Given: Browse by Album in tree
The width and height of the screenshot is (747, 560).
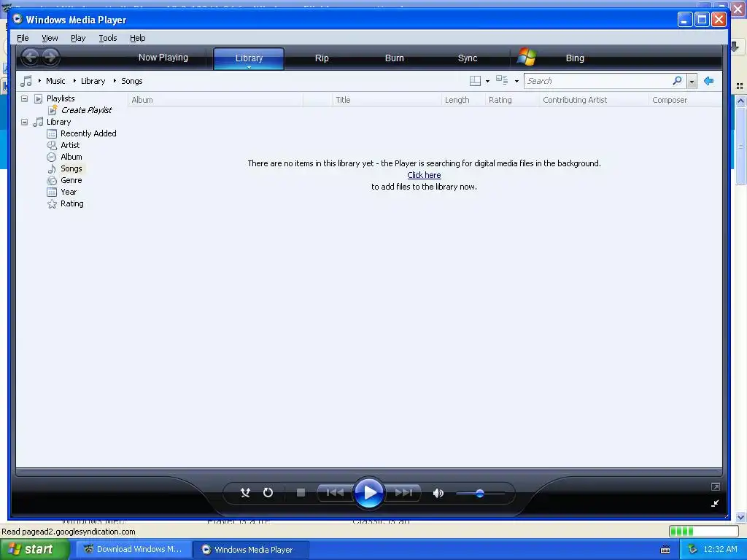Looking at the screenshot, I should tap(71, 157).
